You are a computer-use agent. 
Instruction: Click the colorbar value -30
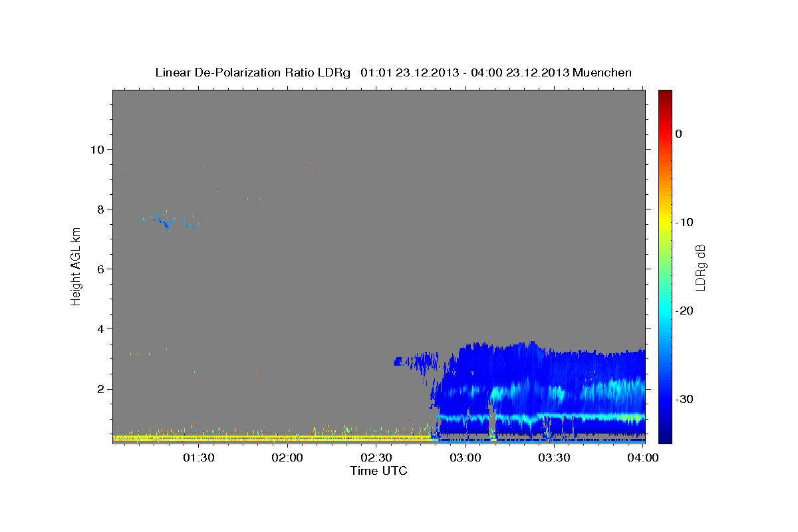(x=685, y=399)
